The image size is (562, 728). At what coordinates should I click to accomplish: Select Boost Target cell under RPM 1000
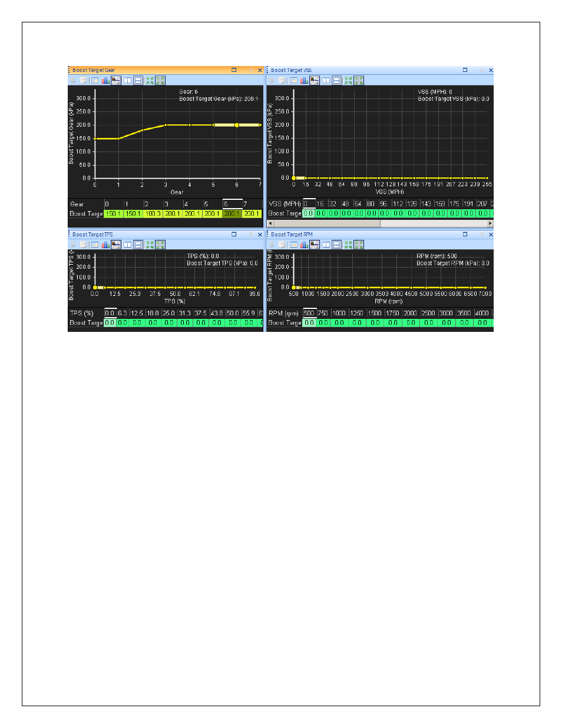(339, 322)
